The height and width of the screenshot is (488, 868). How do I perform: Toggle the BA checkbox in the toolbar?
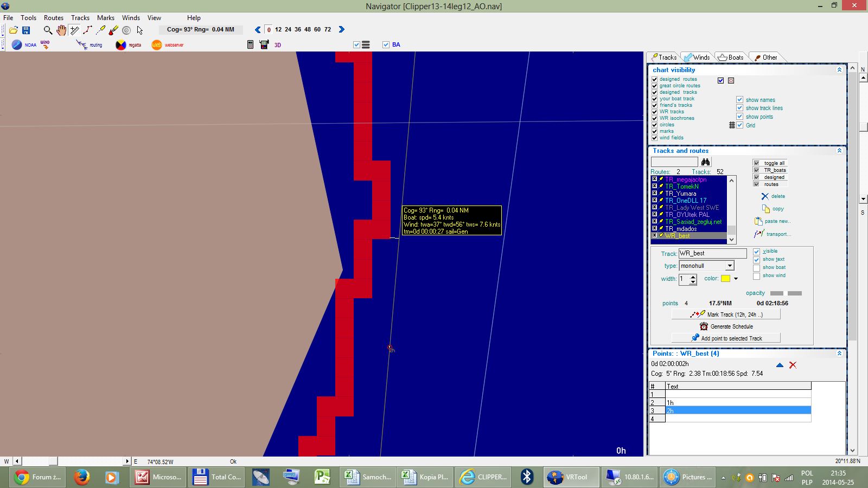click(386, 44)
